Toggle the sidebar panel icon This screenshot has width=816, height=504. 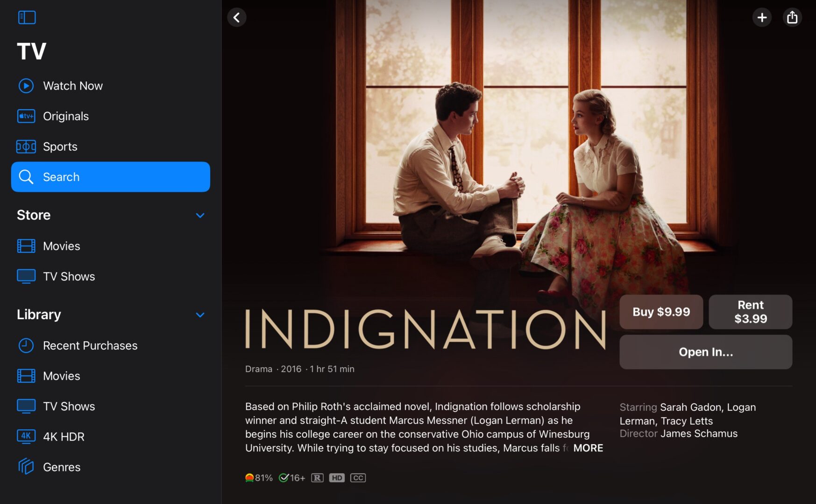pyautogui.click(x=27, y=17)
